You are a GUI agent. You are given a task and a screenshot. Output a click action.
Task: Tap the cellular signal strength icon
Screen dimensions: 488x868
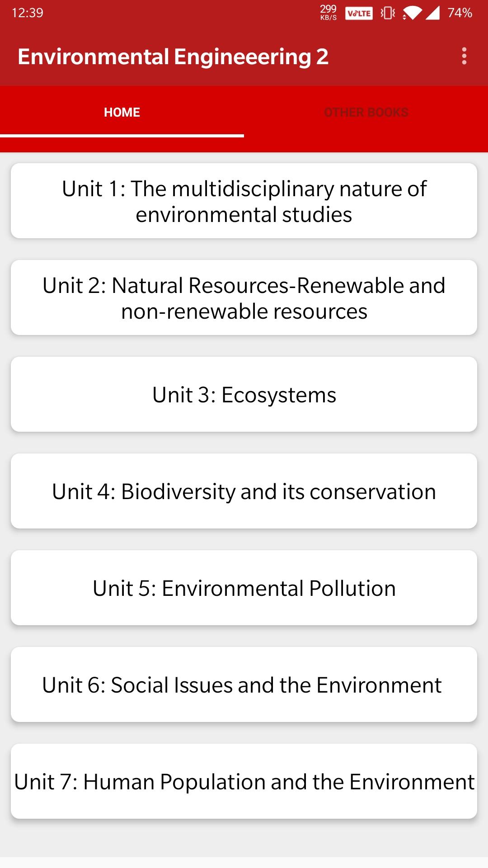click(432, 13)
